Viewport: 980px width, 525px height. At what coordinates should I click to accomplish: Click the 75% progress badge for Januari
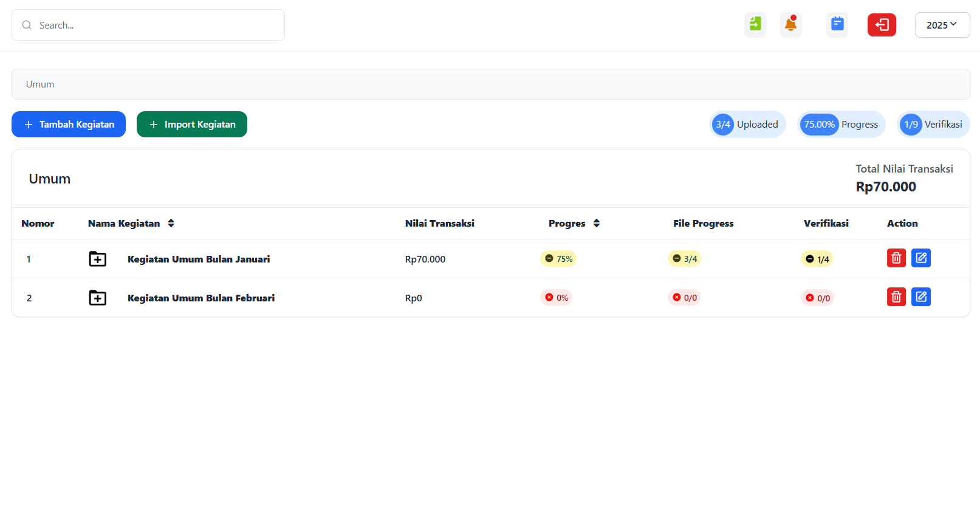coord(558,259)
